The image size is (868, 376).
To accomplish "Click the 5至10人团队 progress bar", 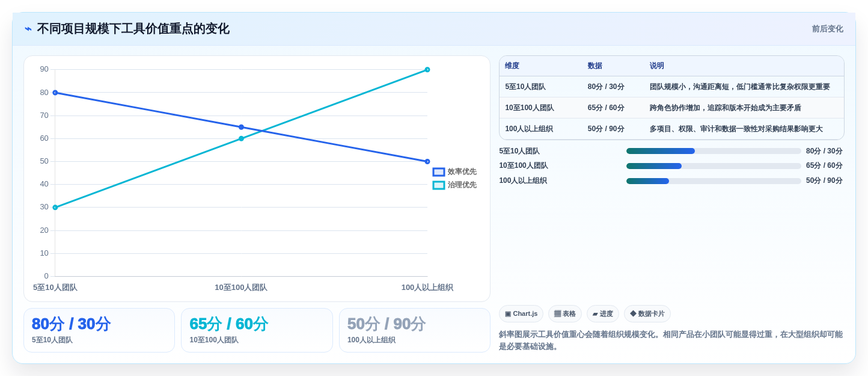I will coord(714,151).
